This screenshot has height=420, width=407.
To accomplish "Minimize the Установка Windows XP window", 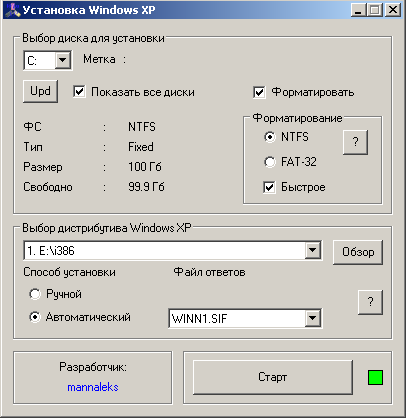I will point(358,10).
